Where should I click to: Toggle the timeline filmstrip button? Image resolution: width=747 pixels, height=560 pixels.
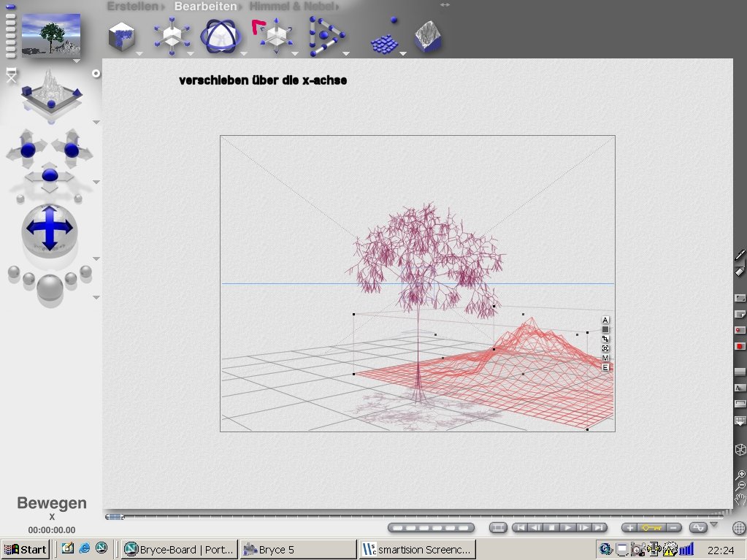[x=498, y=528]
